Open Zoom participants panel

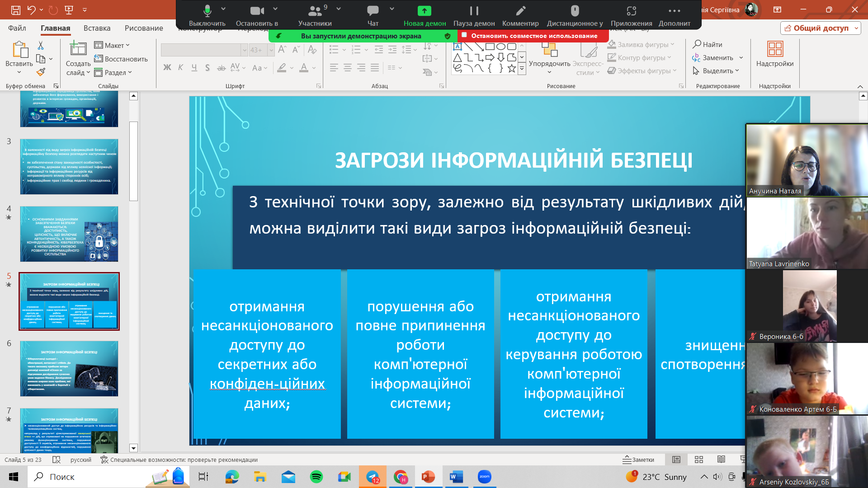pos(315,11)
